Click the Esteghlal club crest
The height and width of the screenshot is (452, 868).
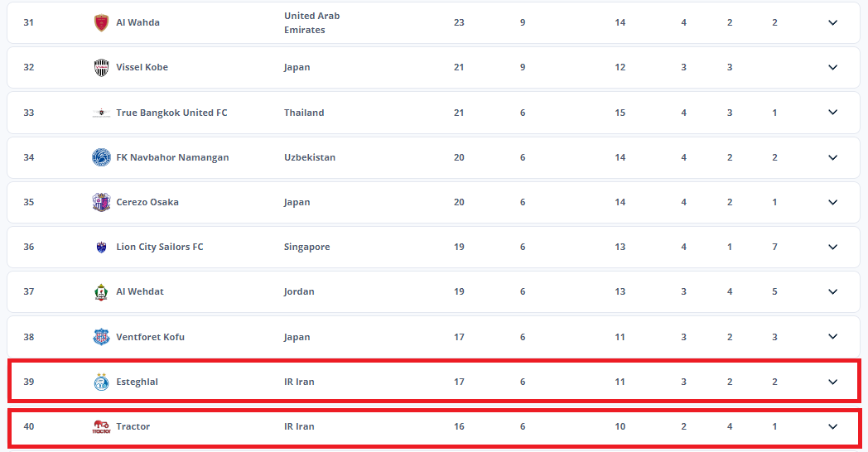(x=101, y=382)
